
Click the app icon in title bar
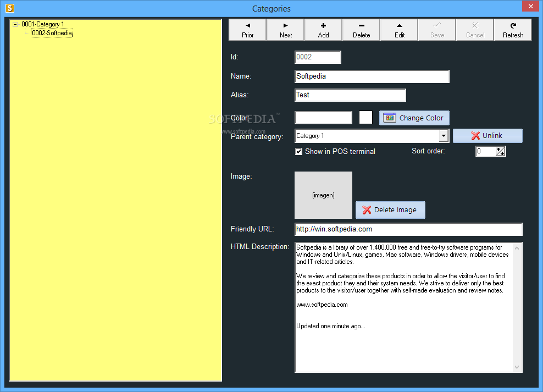(10, 8)
